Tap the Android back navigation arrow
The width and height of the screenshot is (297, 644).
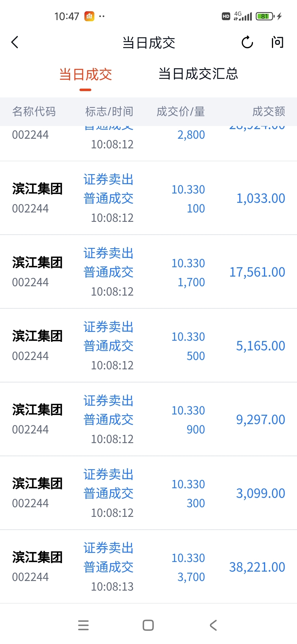pos(213,625)
